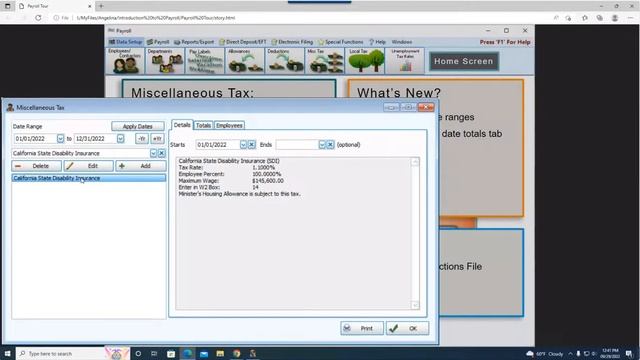The image size is (640, 360).
Task: Switch to the Employees tab
Action: click(x=229, y=125)
